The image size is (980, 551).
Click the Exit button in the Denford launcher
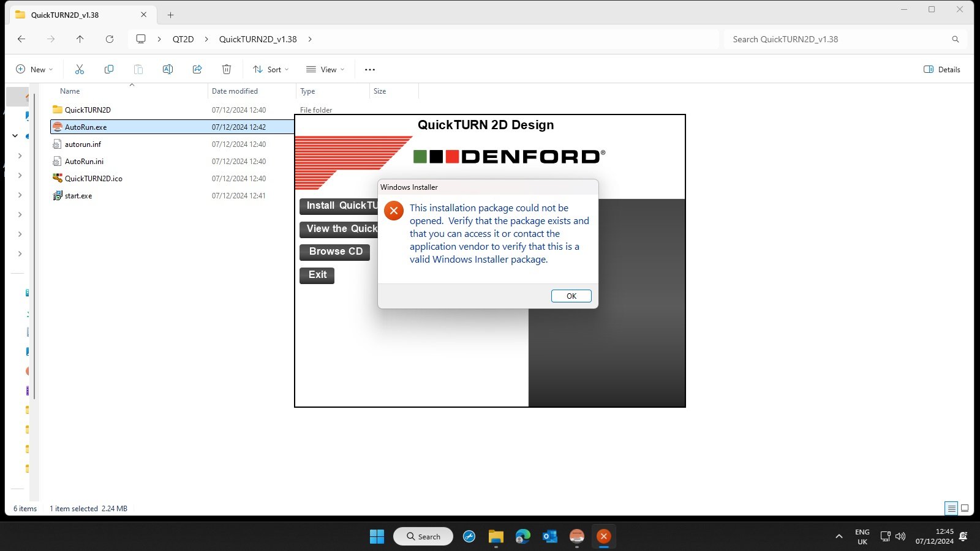(x=317, y=275)
